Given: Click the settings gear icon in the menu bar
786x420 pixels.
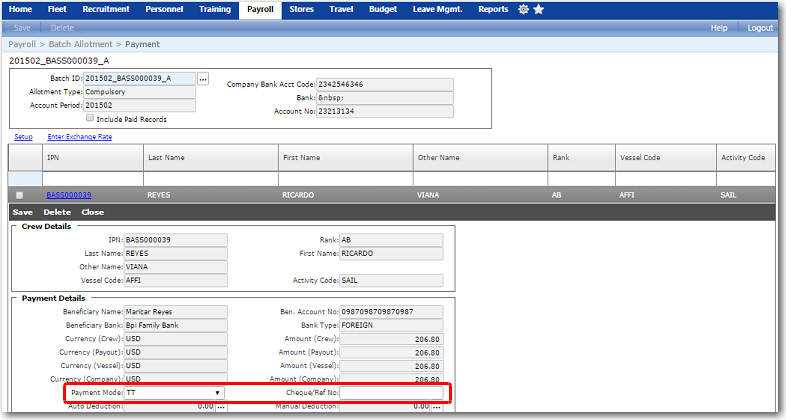Looking at the screenshot, I should (x=524, y=9).
